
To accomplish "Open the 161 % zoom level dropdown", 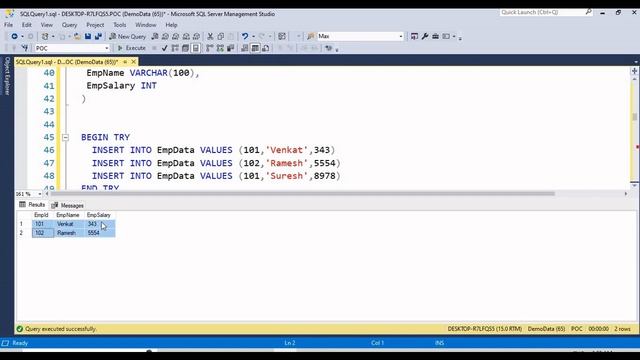I will (40, 194).
